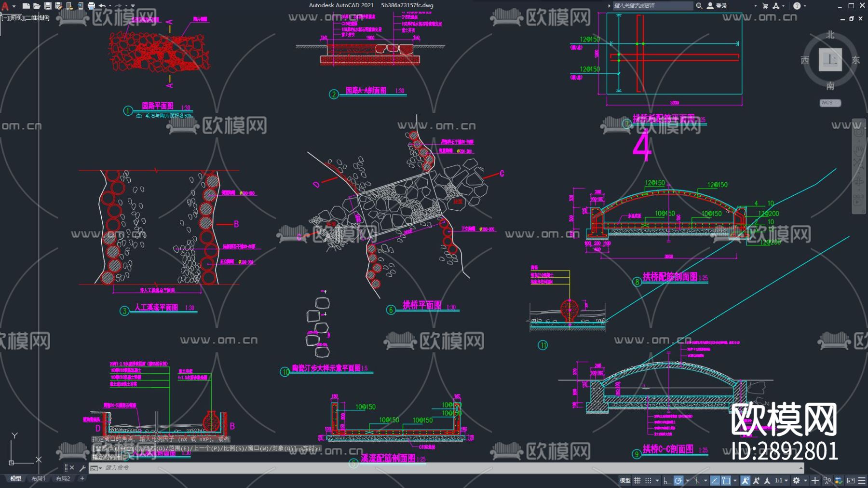Click the customize command line wrench icon
Image resolution: width=868 pixels, height=488 pixels.
pos(82,468)
